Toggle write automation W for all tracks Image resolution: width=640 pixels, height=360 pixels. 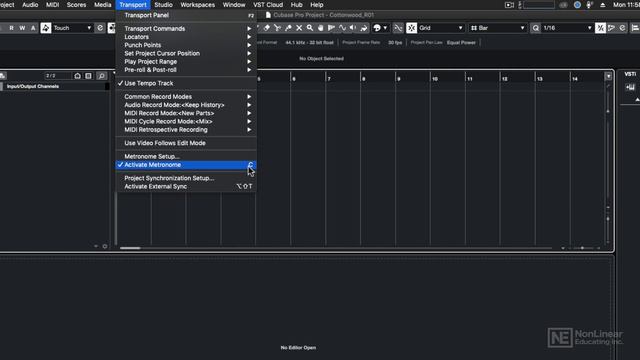(22, 28)
